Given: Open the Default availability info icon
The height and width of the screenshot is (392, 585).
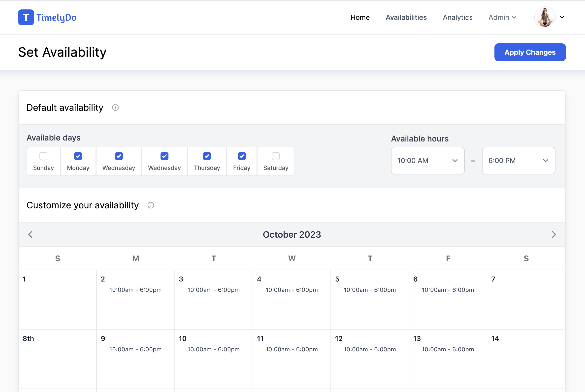Looking at the screenshot, I should tap(115, 108).
